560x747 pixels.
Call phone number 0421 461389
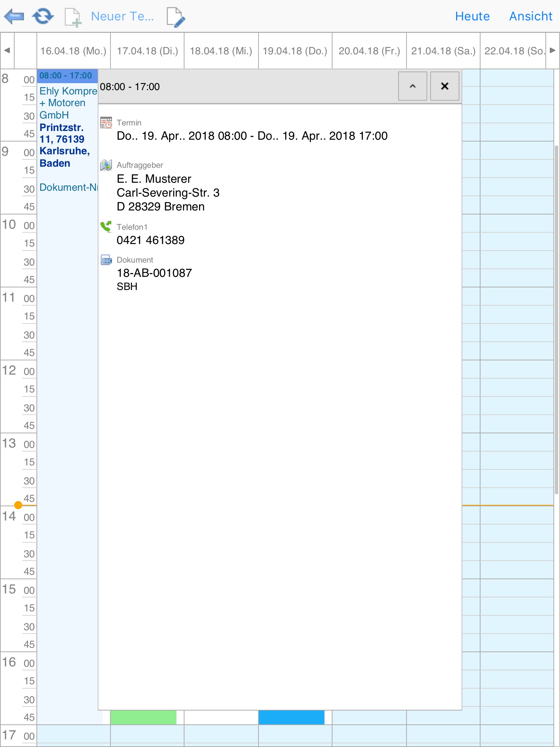tap(151, 240)
